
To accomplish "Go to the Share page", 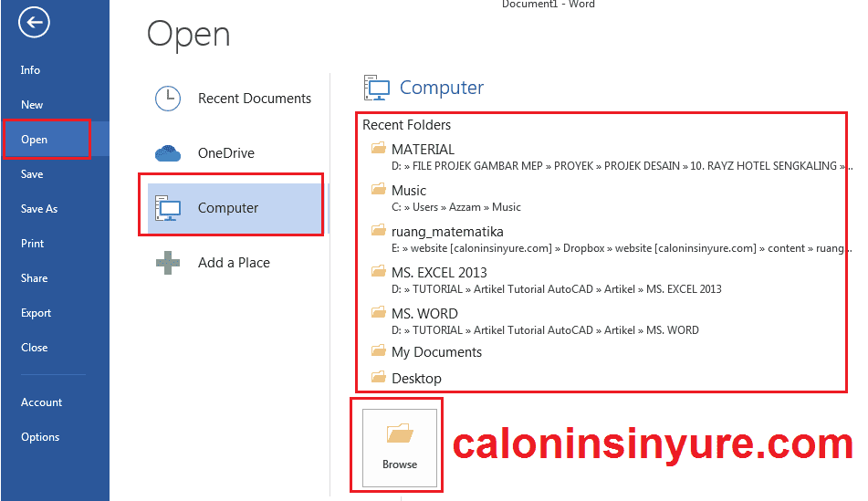I will coord(35,278).
